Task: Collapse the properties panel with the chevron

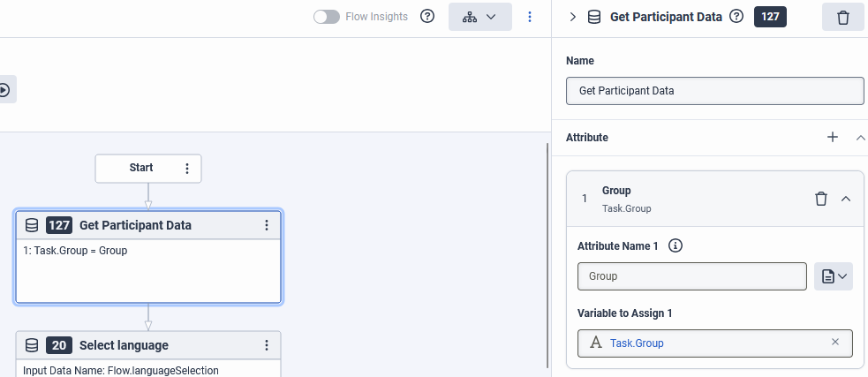Action: 572,17
